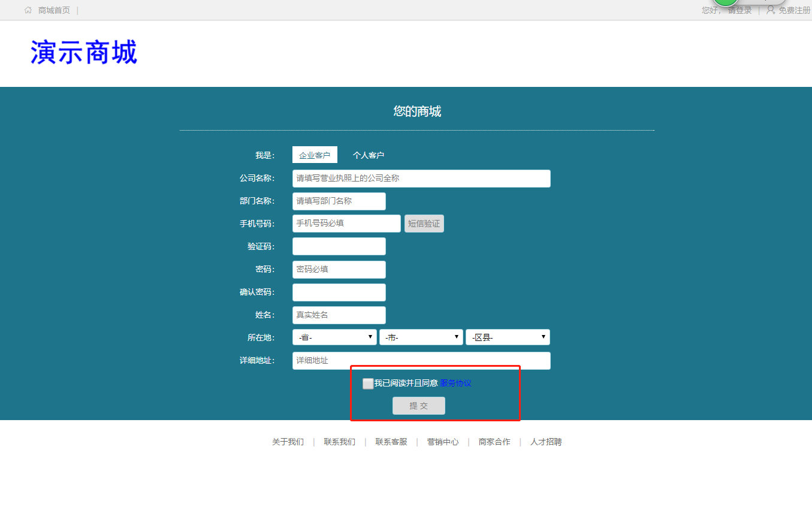
Task: Focus the 公司名称 input field
Action: point(421,179)
